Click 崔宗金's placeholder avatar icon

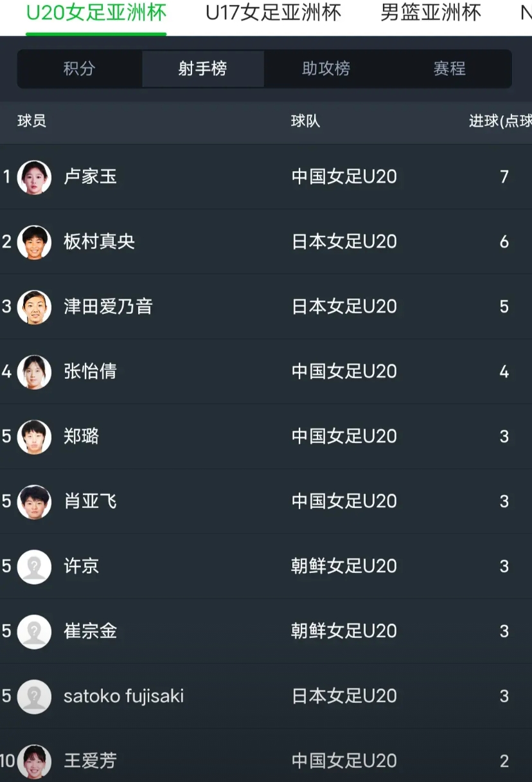click(x=34, y=632)
